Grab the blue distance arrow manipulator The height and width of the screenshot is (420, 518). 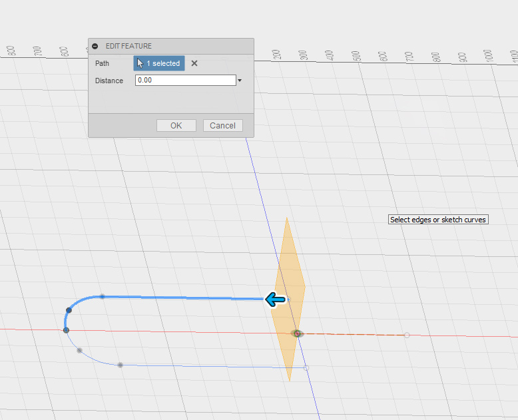pyautogui.click(x=275, y=300)
